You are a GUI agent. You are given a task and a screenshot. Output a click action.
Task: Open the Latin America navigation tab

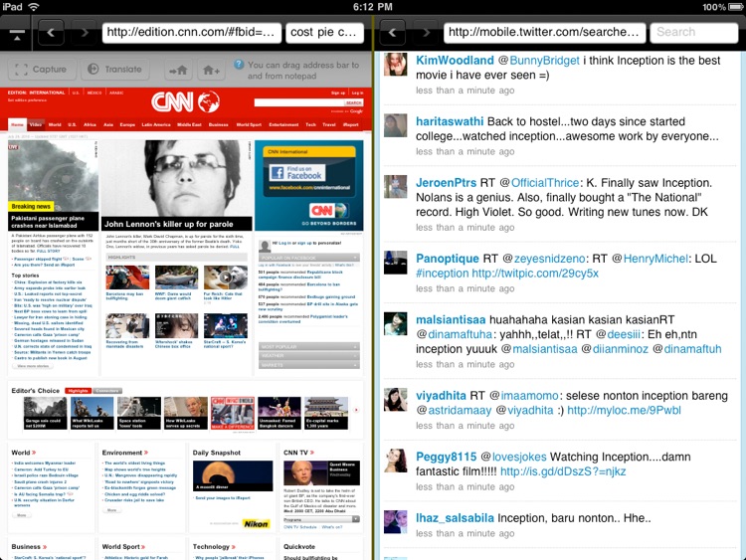(x=156, y=124)
